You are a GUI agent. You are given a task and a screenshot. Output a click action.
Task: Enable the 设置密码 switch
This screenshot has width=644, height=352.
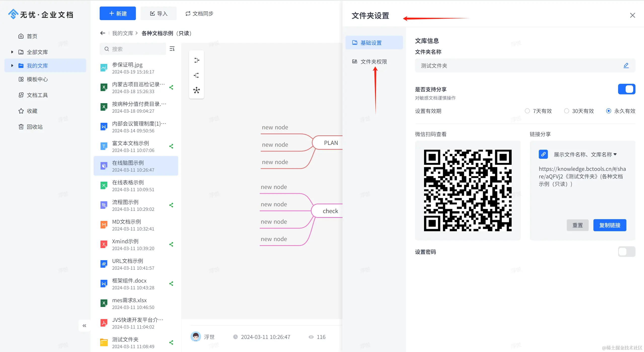tap(626, 252)
